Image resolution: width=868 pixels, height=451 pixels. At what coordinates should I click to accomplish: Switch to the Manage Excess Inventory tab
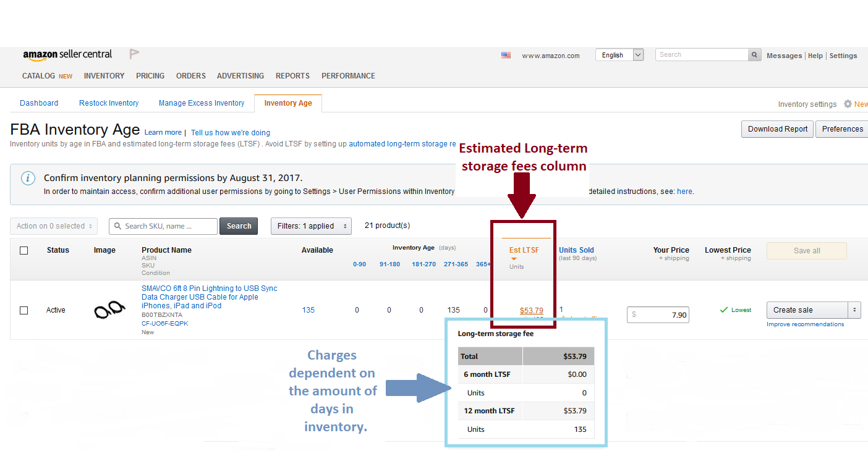202,103
